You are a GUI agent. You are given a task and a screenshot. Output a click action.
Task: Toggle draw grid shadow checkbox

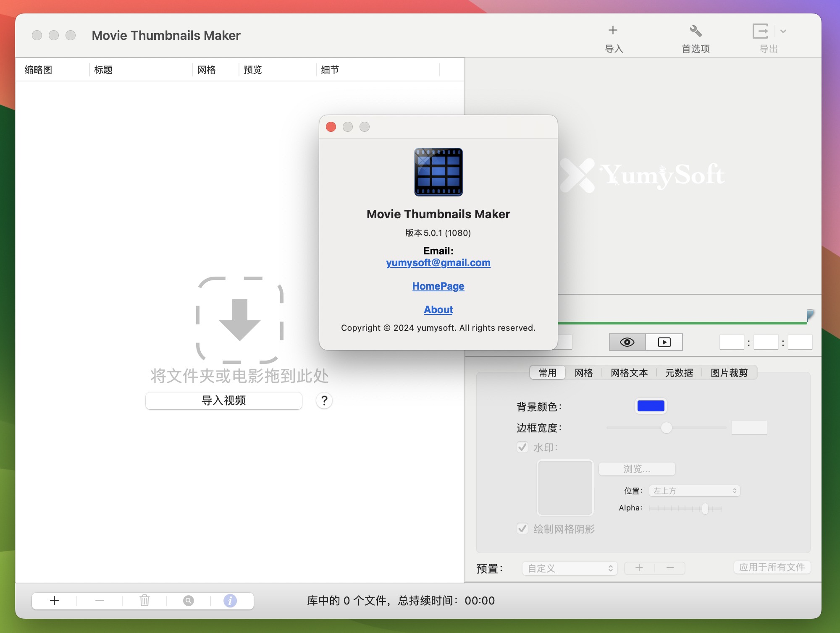(x=522, y=528)
